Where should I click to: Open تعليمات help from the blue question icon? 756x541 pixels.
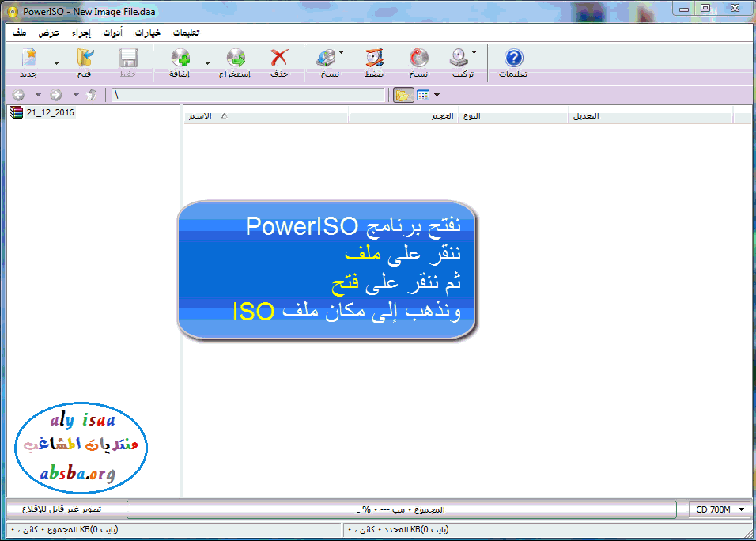pos(513,60)
